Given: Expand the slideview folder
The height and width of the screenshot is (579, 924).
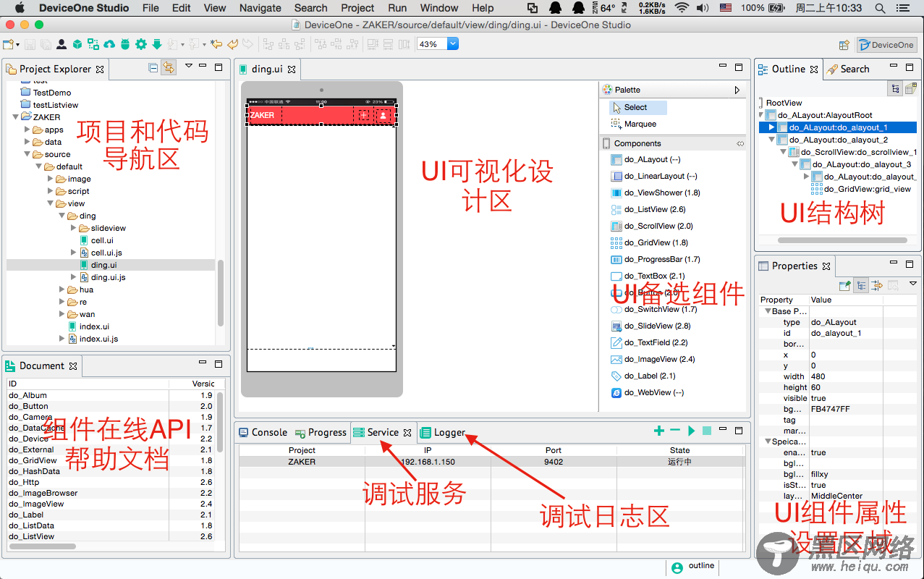Looking at the screenshot, I should click(73, 228).
